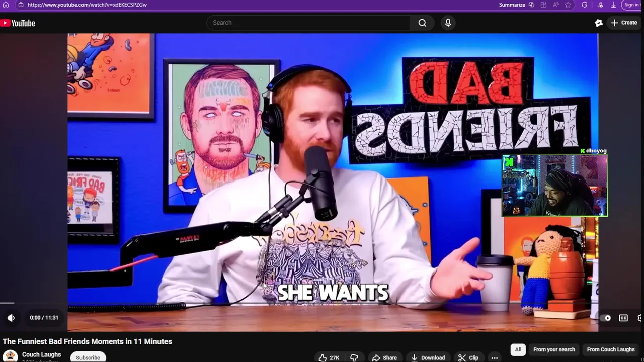Image resolution: width=644 pixels, height=362 pixels.
Task: Click the 0:00 / 11:31 time display
Action: (44, 318)
